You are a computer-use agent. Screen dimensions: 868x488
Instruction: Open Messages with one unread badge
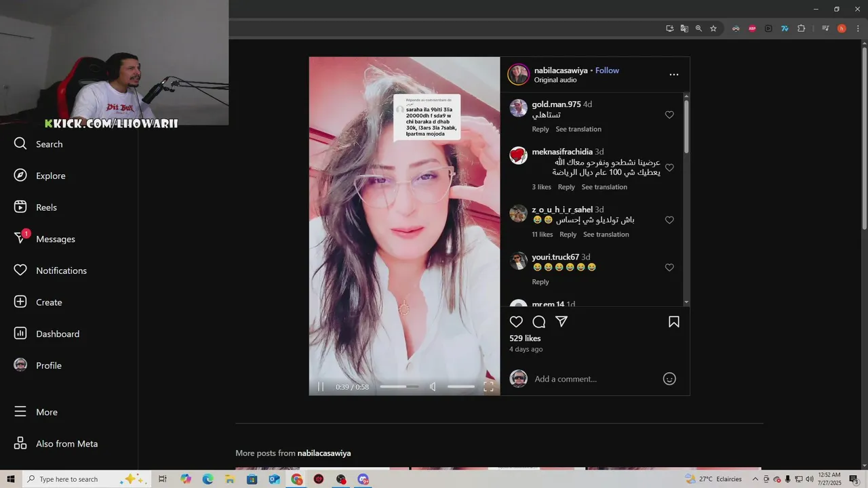click(x=44, y=239)
